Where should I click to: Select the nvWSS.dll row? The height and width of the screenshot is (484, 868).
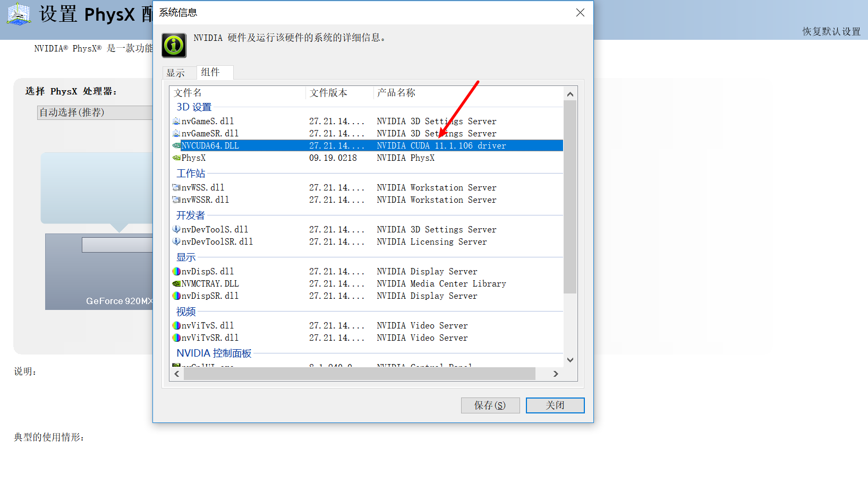tap(367, 187)
